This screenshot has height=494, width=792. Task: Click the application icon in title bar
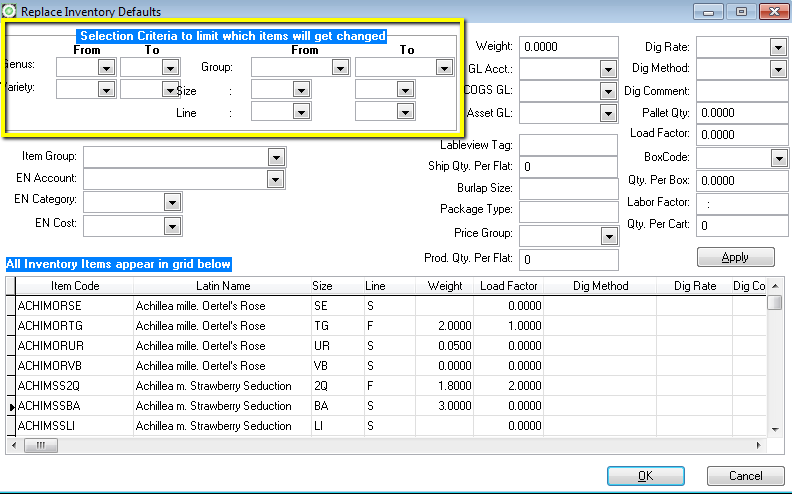pyautogui.click(x=10, y=11)
